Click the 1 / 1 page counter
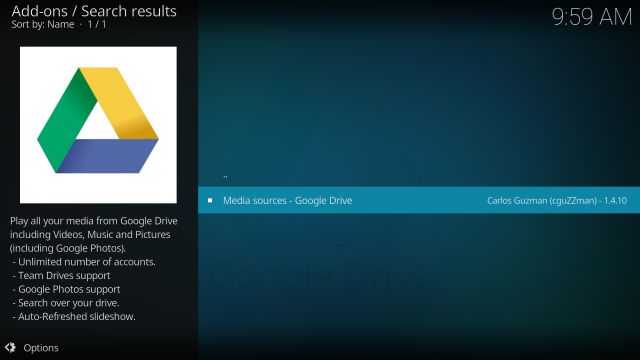This screenshot has width=640, height=360. [x=97, y=24]
